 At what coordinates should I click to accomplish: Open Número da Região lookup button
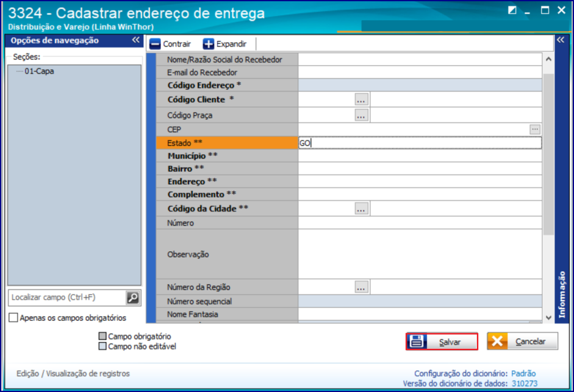361,287
